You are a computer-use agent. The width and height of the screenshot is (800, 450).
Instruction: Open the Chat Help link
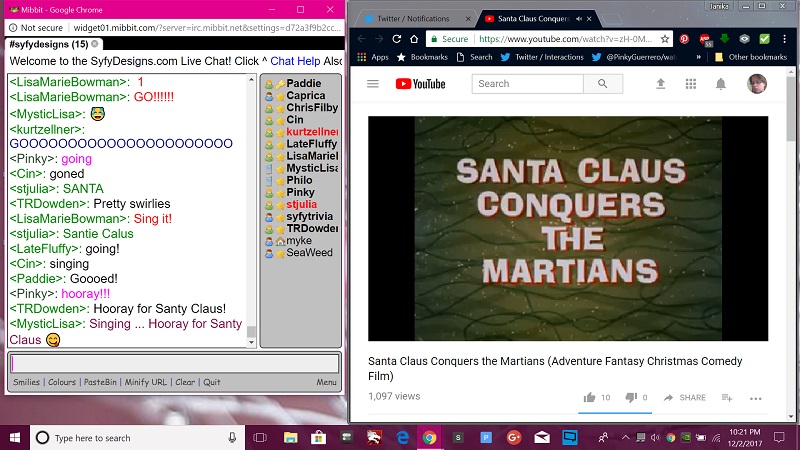[295, 61]
